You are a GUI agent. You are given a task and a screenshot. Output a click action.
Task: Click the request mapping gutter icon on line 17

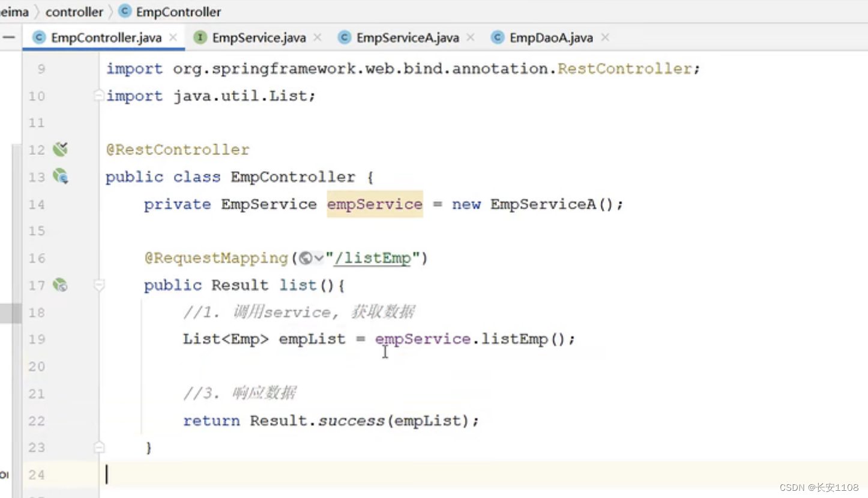tap(60, 285)
